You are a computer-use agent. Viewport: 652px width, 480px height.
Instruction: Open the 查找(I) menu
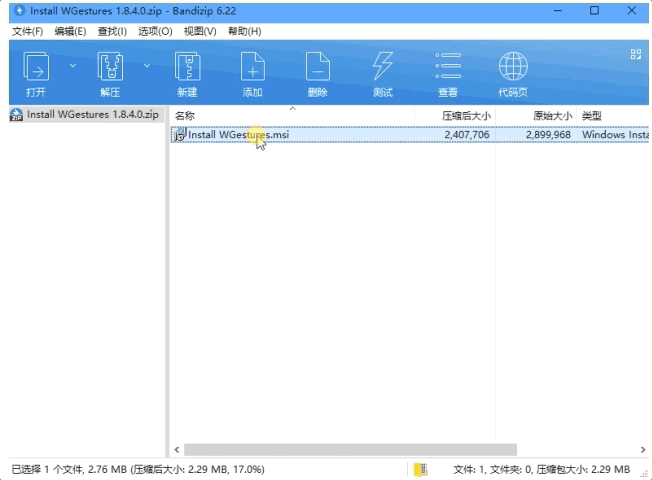(x=112, y=31)
